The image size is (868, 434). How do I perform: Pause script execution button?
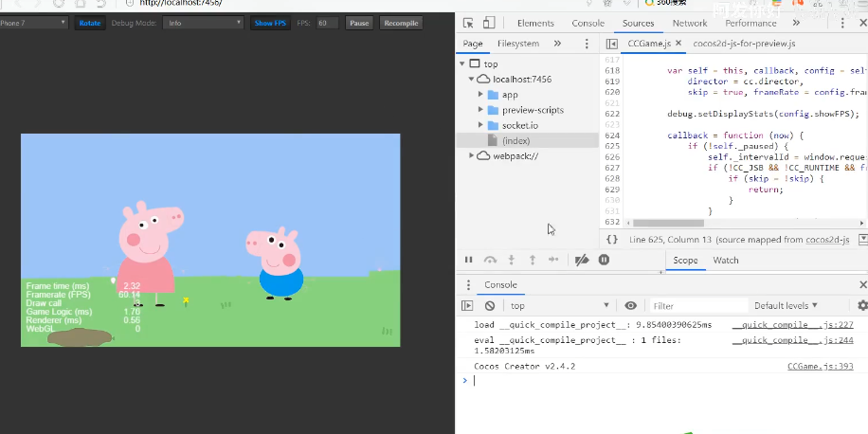[x=469, y=260]
